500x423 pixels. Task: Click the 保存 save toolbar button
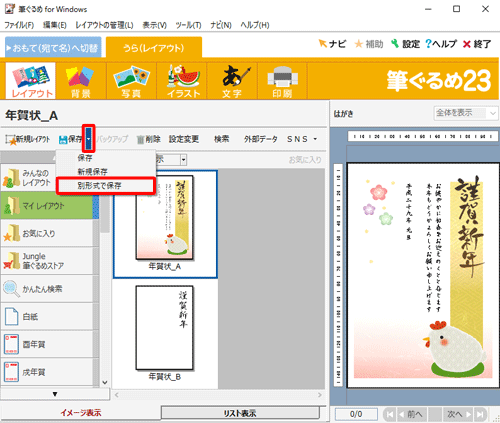click(70, 139)
